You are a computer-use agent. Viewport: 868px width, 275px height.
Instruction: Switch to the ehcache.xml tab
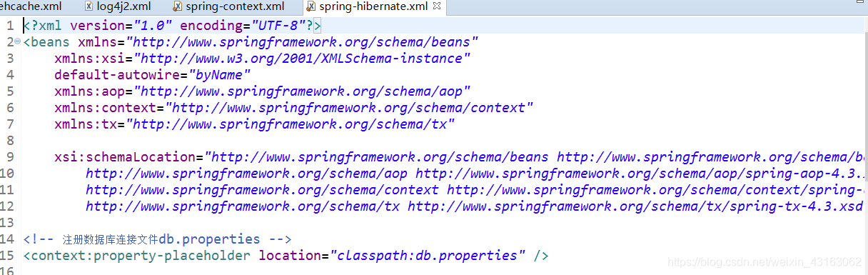[x=31, y=6]
